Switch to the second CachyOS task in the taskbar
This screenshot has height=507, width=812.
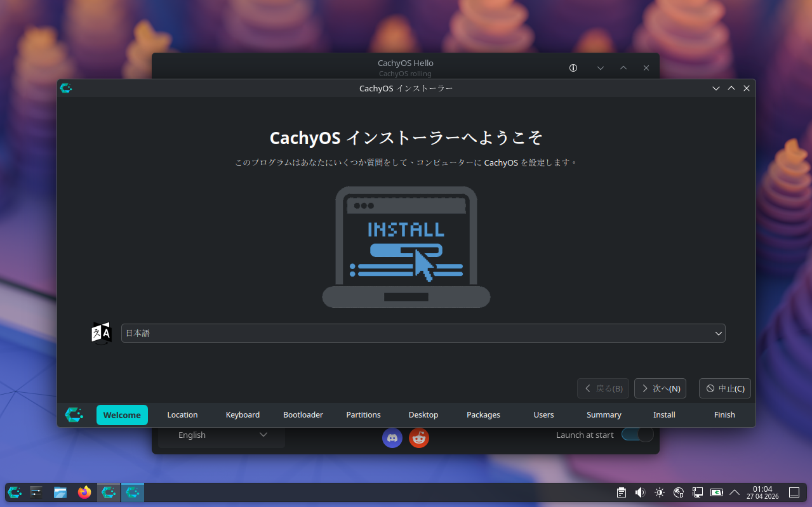point(133,492)
